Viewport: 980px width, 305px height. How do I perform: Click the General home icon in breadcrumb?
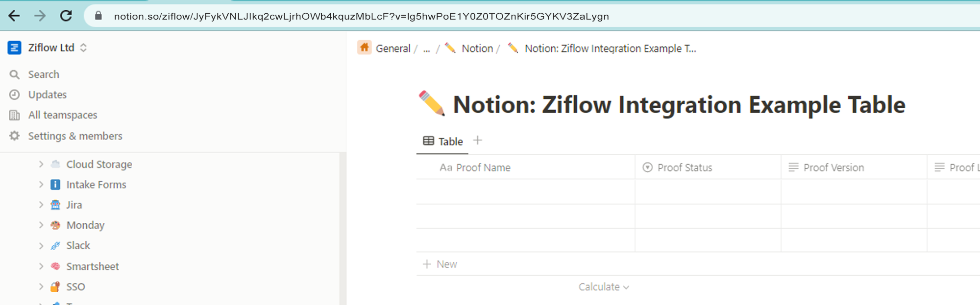coord(365,47)
